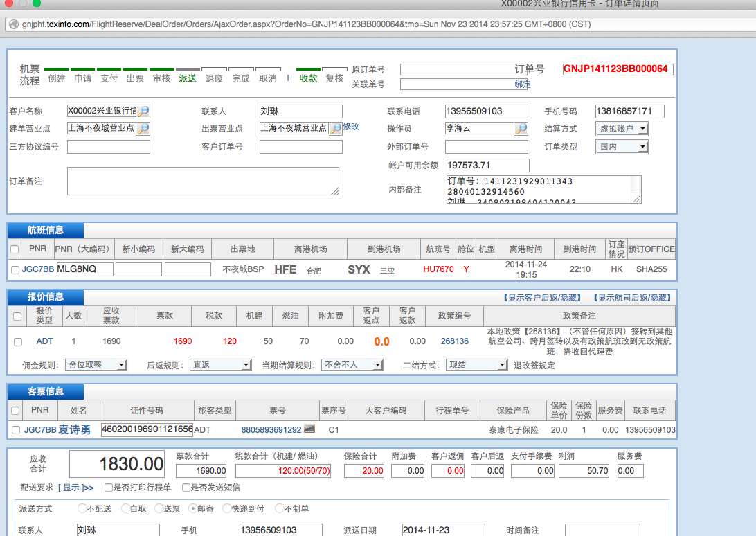Click the 手机号码 field 13816857171
The width and height of the screenshot is (756, 536).
pos(630,111)
